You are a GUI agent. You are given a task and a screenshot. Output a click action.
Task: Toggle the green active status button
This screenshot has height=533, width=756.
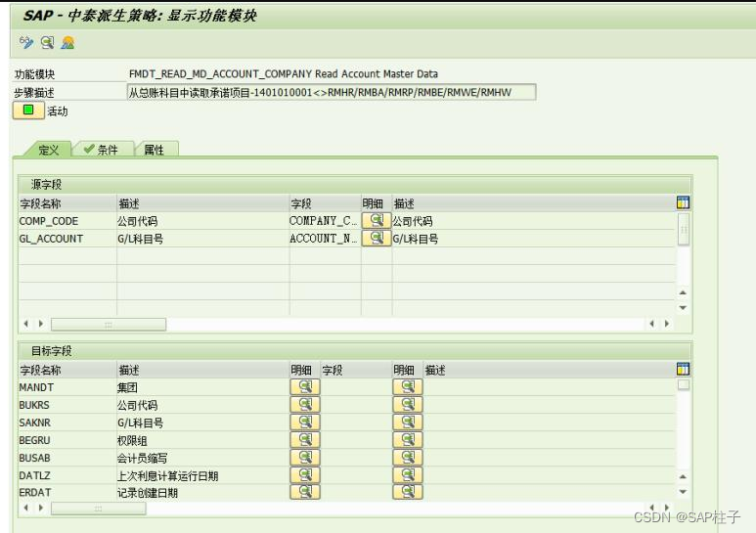tap(28, 111)
